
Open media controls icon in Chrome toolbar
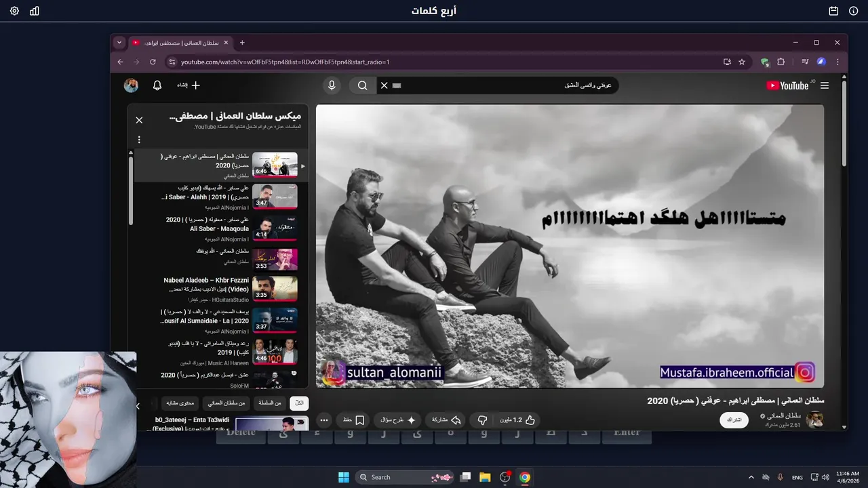tap(805, 62)
